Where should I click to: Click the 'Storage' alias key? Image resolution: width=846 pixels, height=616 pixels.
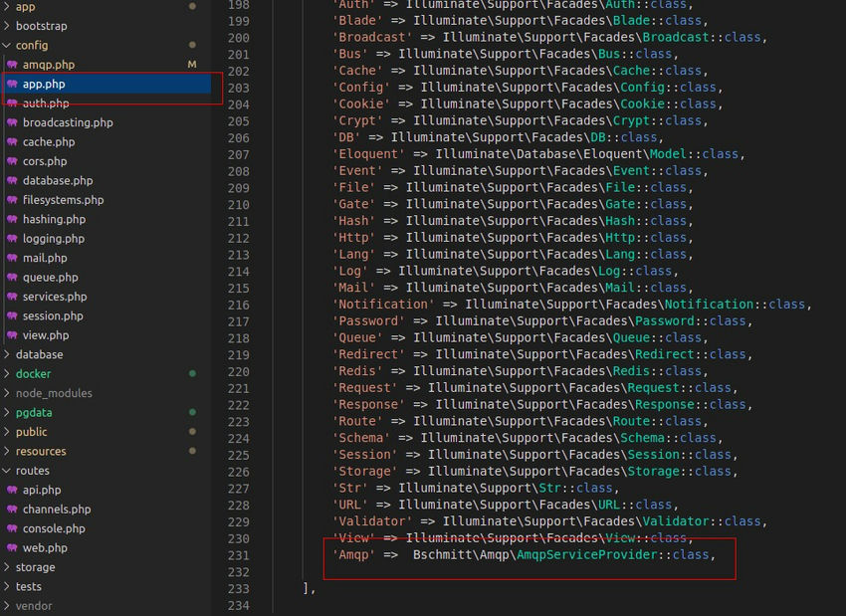(364, 472)
